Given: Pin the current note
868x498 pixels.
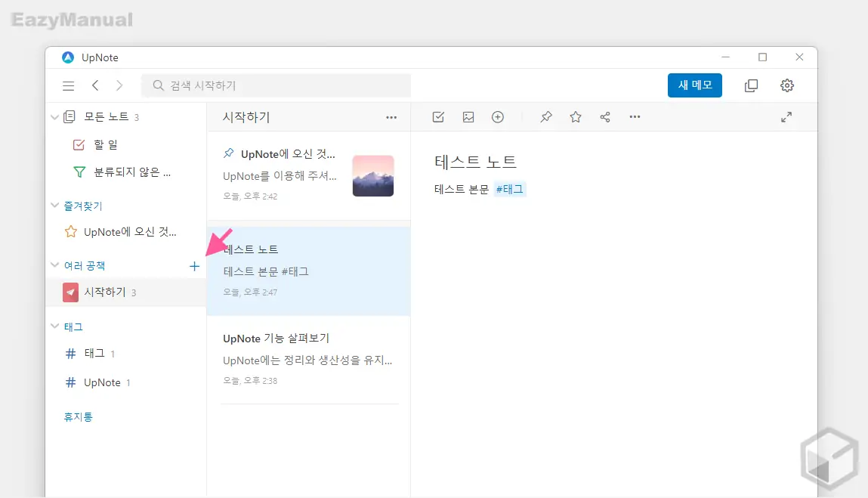Looking at the screenshot, I should (546, 117).
